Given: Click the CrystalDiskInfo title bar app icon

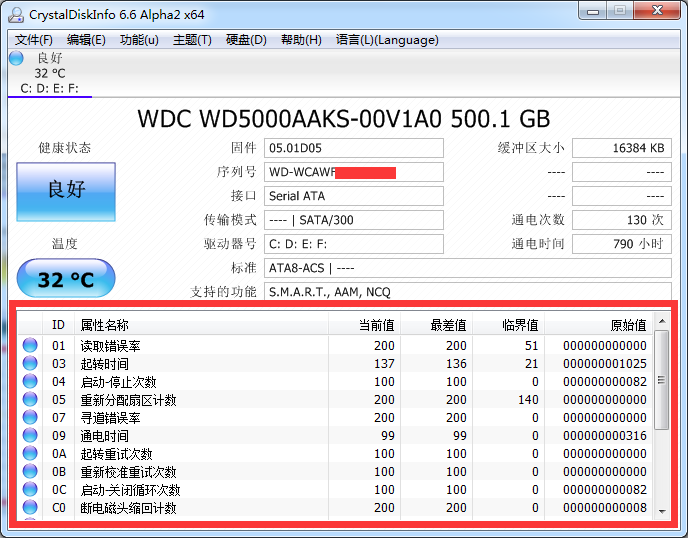Looking at the screenshot, I should 16,14.
